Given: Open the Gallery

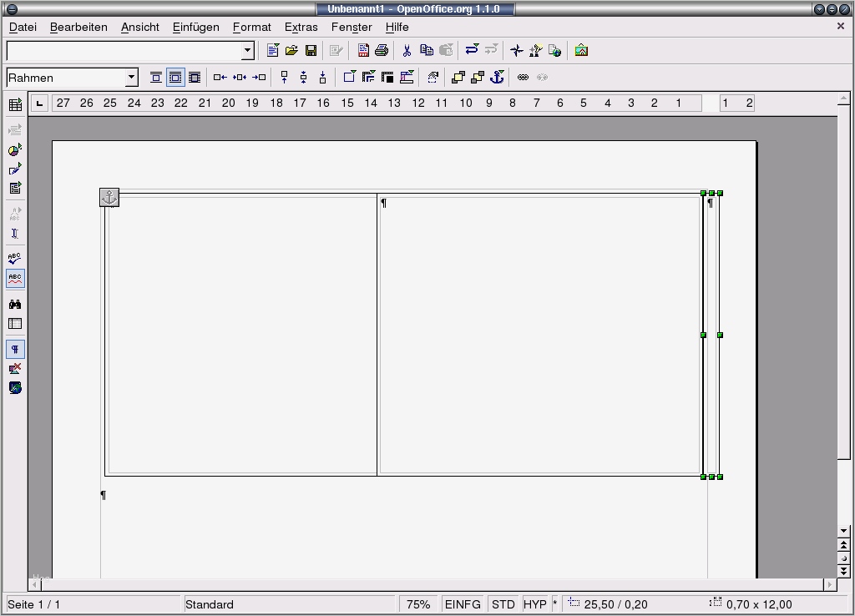Looking at the screenshot, I should pos(581,51).
